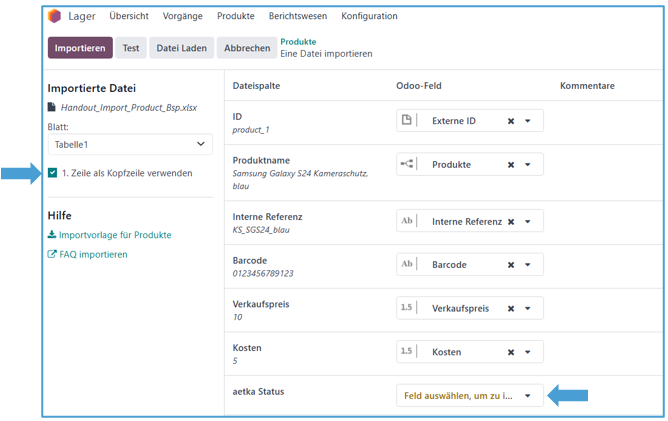Click the Odoo Lager app logo icon
The image size is (668, 421).
pyautogui.click(x=54, y=17)
